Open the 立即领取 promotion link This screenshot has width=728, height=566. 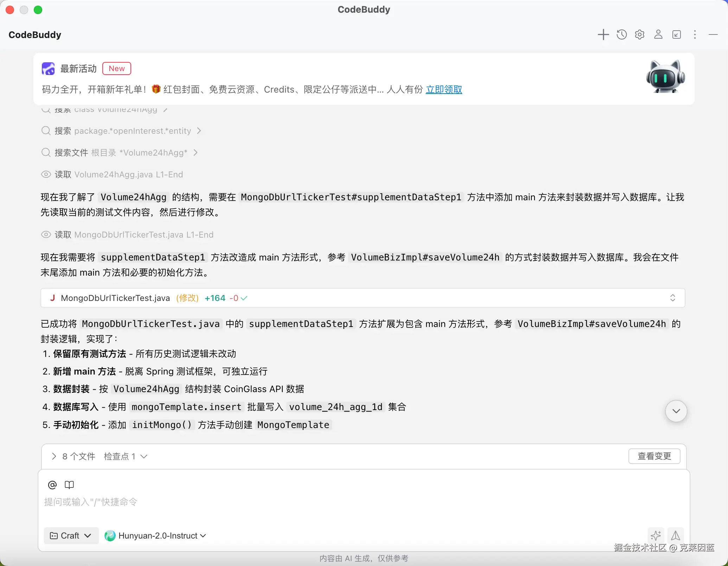(x=443, y=89)
